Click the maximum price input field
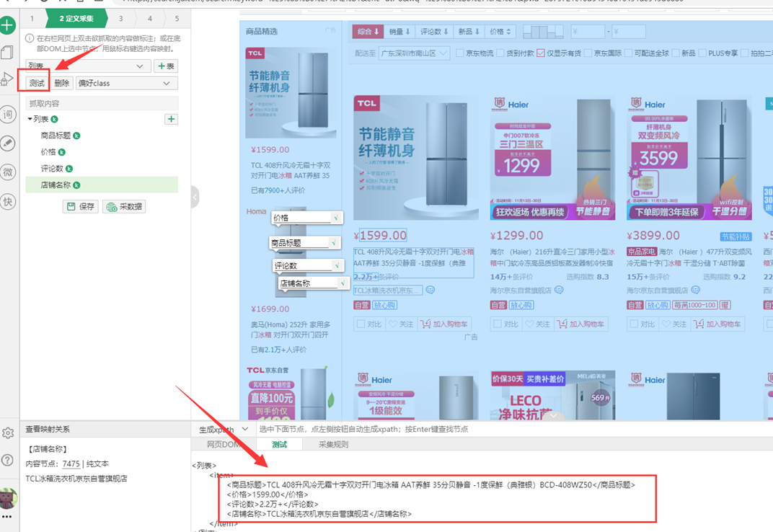 point(629,32)
